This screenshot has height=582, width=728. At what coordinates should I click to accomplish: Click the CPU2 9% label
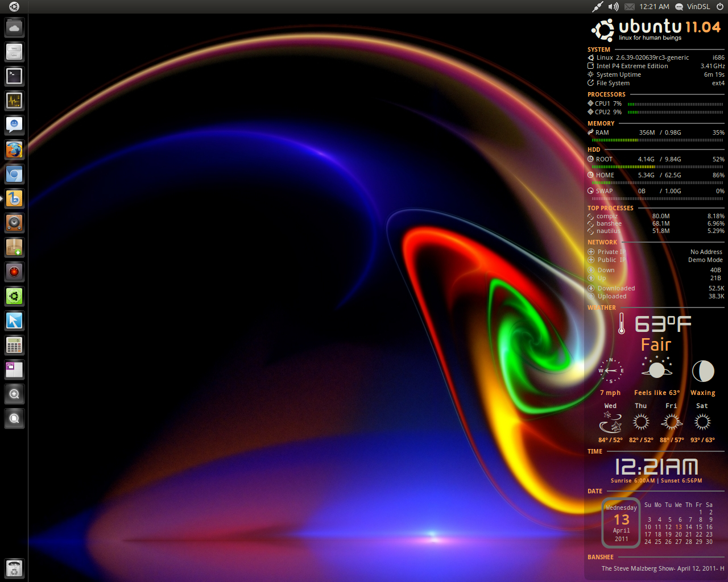coord(607,112)
